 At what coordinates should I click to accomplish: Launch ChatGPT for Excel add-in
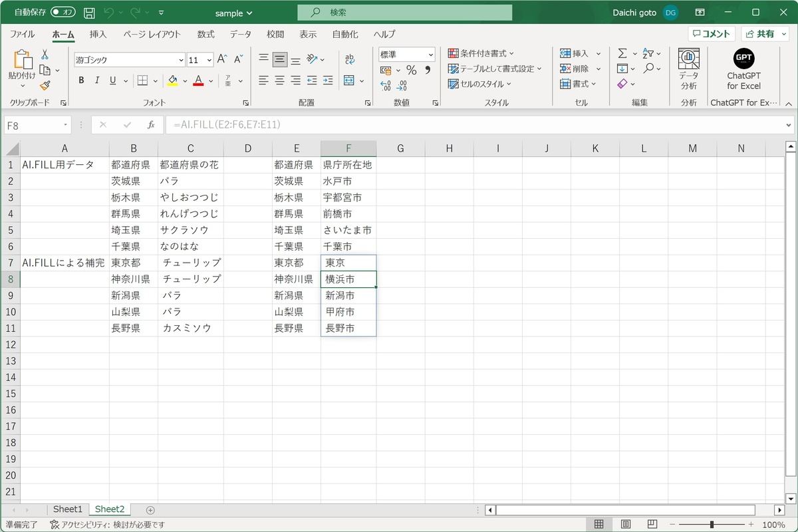(743, 69)
